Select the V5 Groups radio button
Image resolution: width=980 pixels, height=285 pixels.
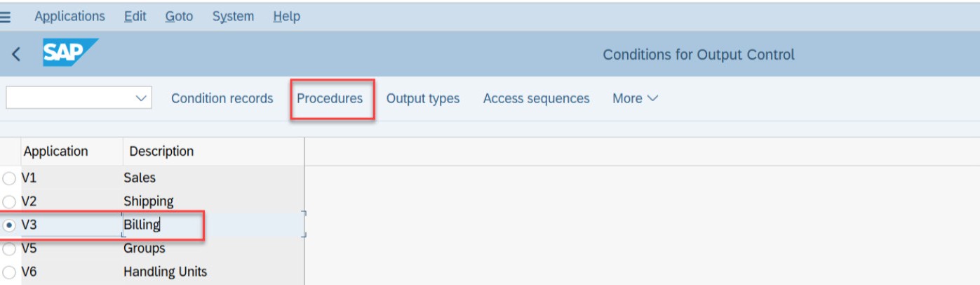click(9, 248)
